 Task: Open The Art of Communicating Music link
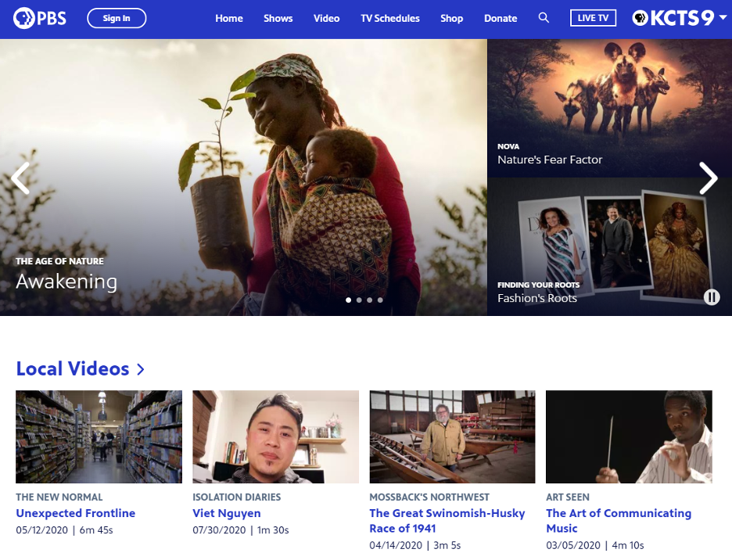tap(619, 521)
